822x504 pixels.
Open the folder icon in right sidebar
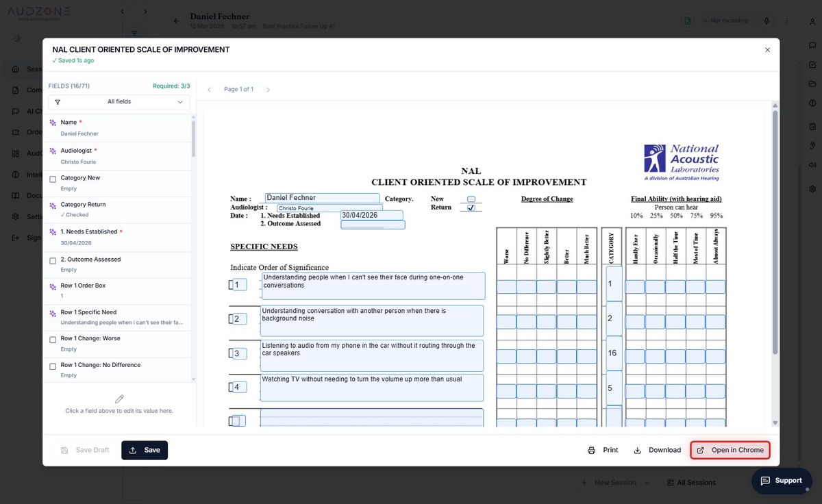(x=812, y=84)
